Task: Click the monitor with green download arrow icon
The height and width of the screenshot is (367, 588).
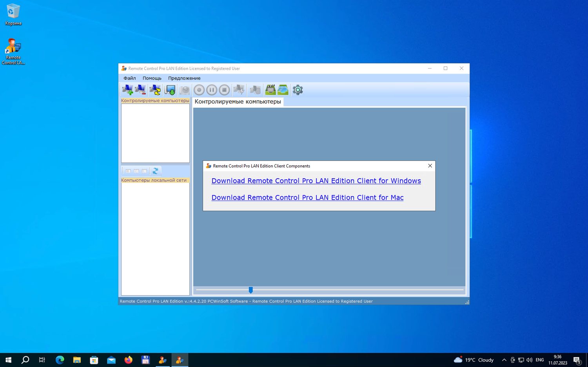Action: 170,90
